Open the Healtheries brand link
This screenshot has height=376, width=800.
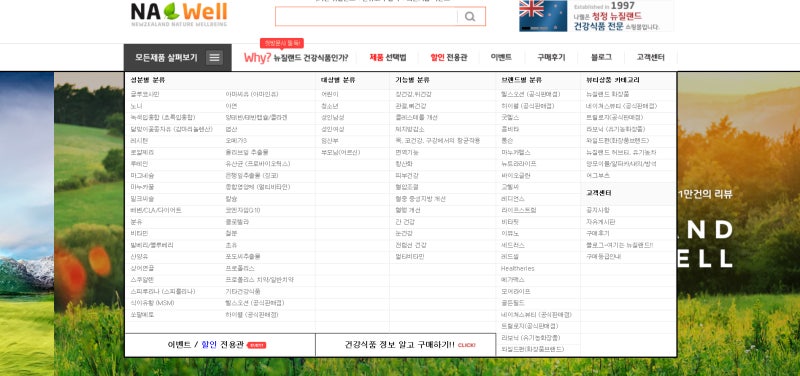tap(518, 268)
